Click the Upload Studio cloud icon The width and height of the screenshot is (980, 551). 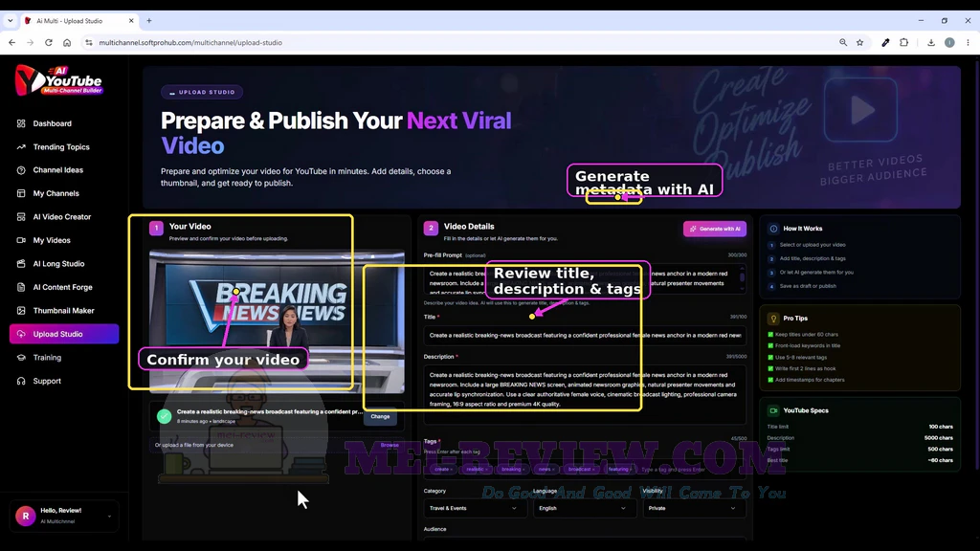click(21, 334)
